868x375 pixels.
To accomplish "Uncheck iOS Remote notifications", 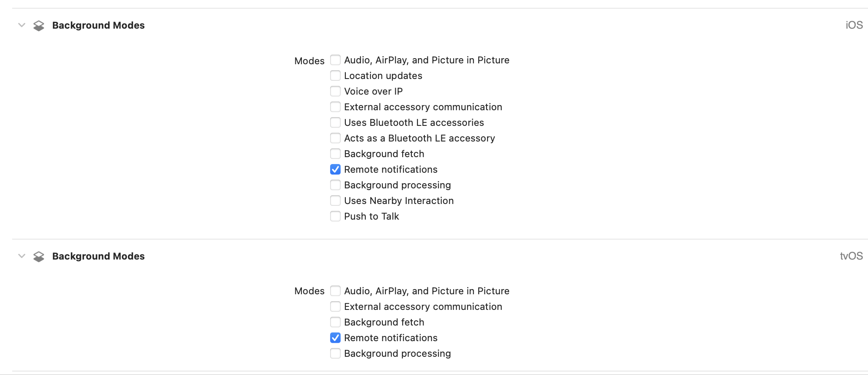I will [335, 169].
